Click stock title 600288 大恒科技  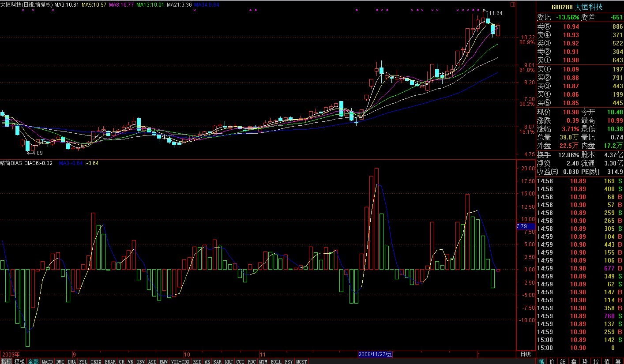580,7
